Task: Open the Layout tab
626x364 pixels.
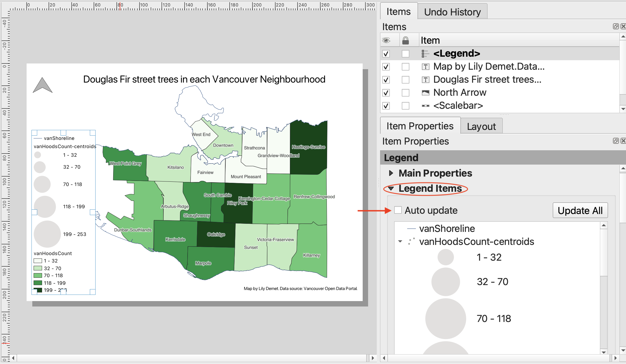Action: pyautogui.click(x=481, y=126)
